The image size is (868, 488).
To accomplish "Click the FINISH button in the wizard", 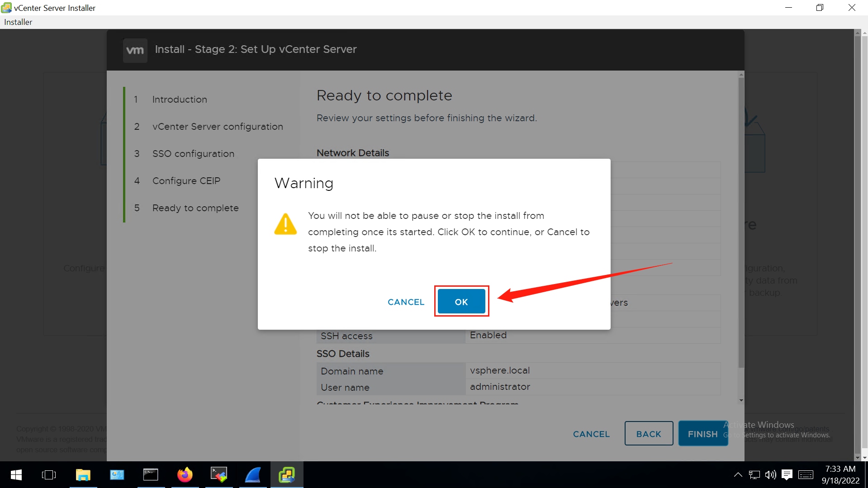I will 703,434.
